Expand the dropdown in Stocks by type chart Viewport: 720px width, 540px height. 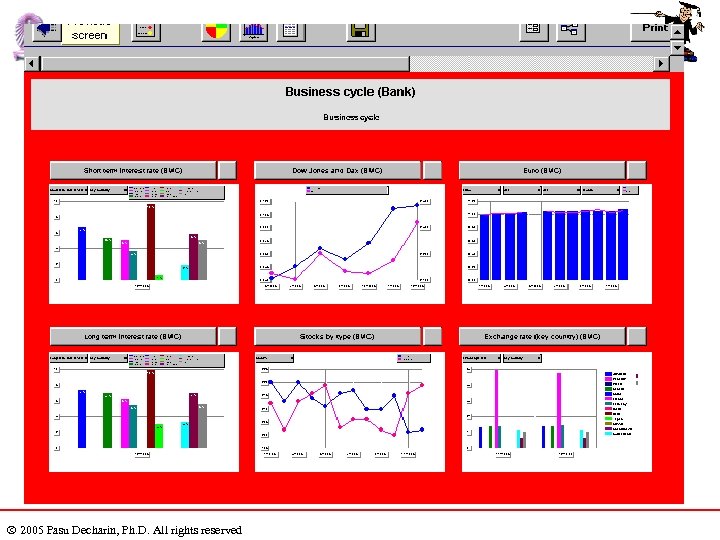pos(275,358)
